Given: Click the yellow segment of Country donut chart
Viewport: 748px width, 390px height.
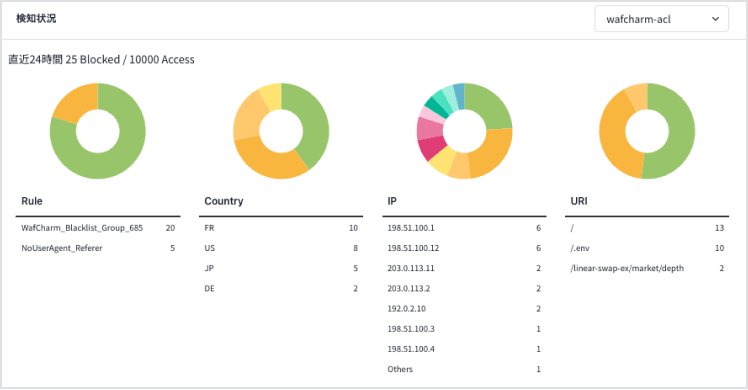Looking at the screenshot, I should (271, 94).
